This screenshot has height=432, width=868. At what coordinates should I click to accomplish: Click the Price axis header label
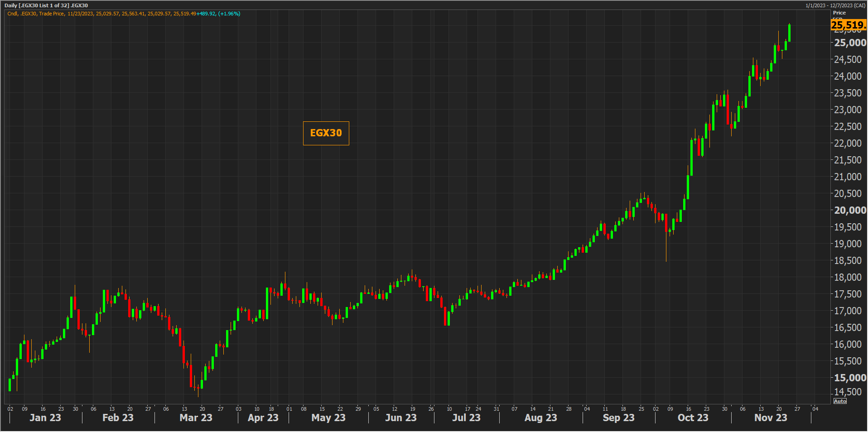(839, 13)
